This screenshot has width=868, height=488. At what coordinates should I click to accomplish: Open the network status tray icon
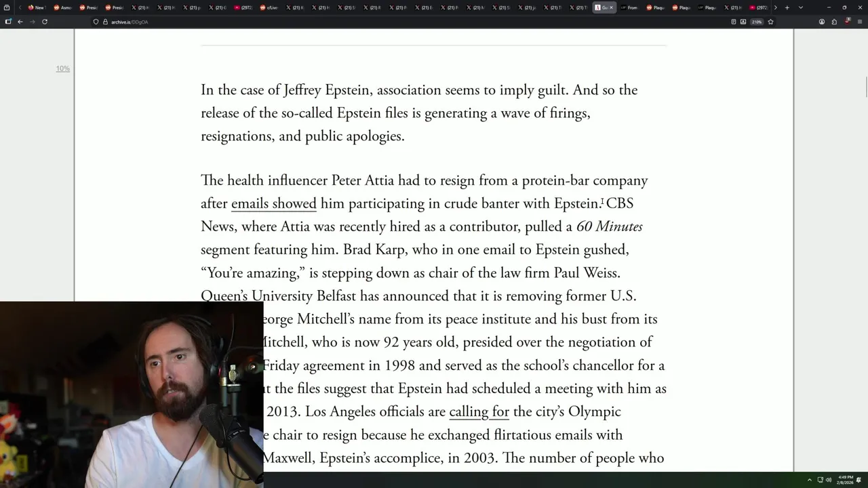820,480
